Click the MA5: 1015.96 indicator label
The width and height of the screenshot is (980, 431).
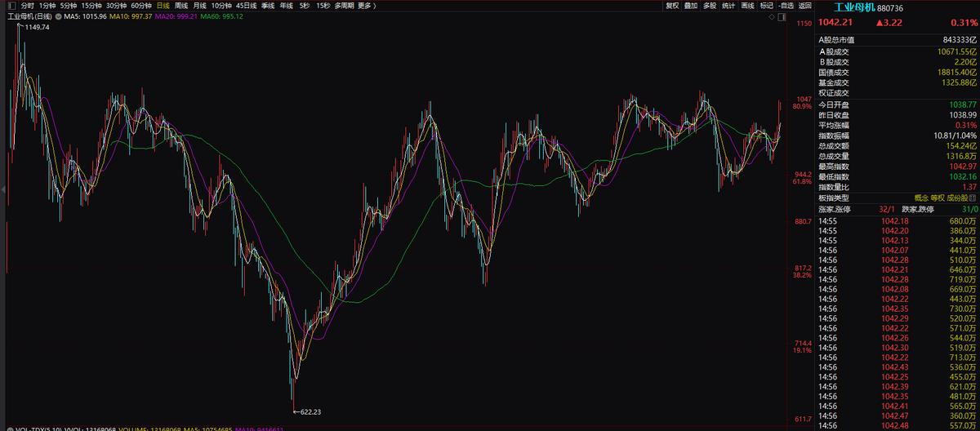(x=85, y=16)
